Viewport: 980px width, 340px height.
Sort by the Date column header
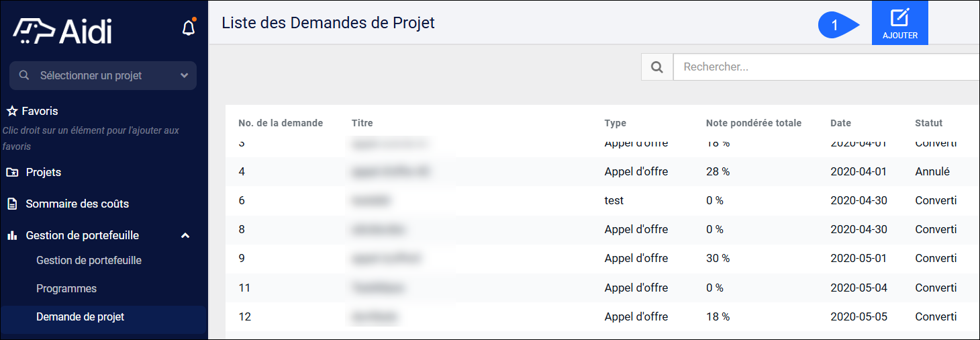click(x=840, y=123)
